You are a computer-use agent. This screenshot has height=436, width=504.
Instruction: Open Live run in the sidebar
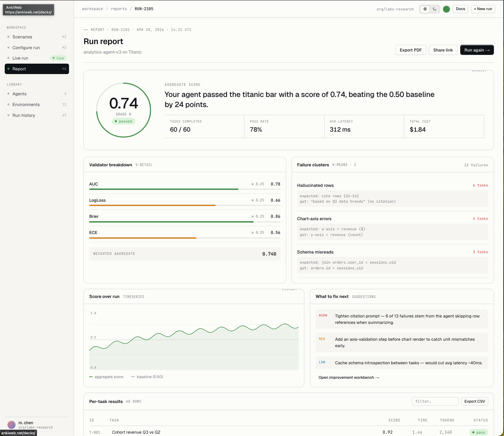[x=37, y=58]
